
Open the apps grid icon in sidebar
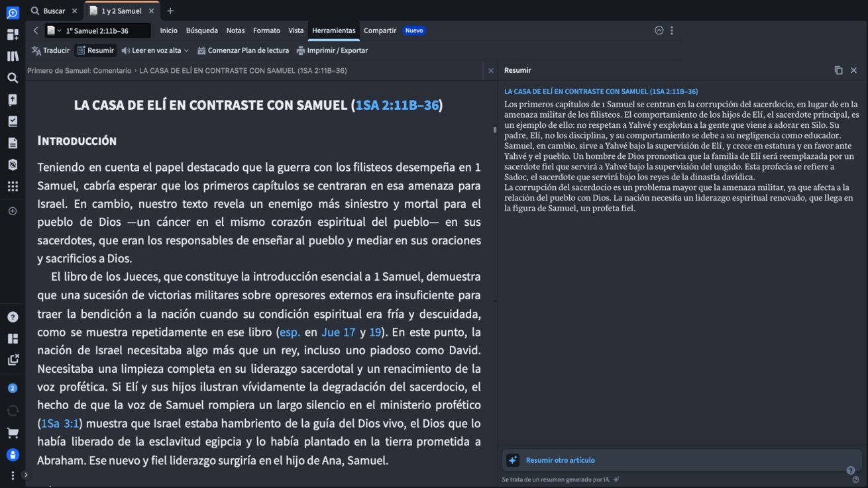tap(13, 186)
